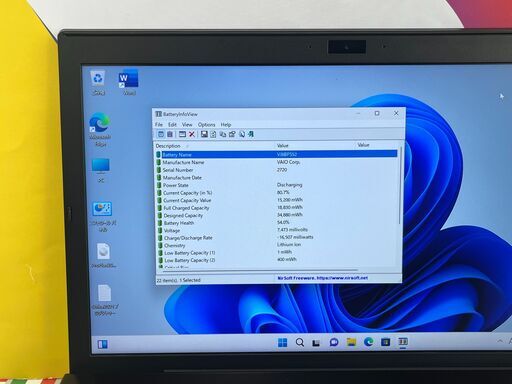This screenshot has width=512, height=384.
Task: Open Microsoft Edge from the taskbar
Action: (368, 342)
